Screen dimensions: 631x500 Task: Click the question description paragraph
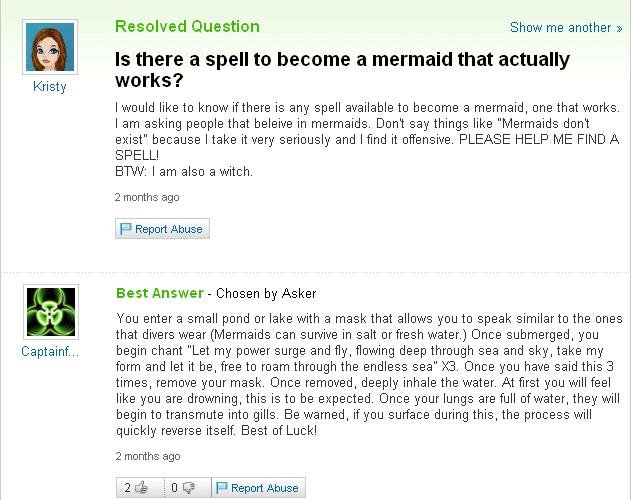tap(366, 139)
